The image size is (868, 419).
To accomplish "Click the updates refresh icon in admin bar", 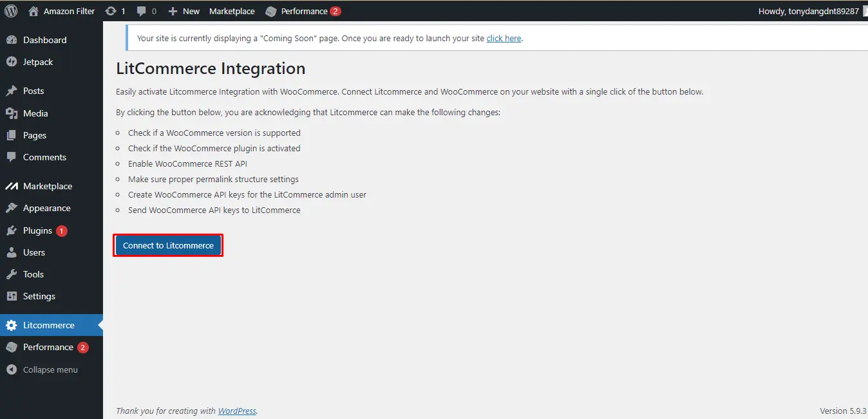I will pyautogui.click(x=111, y=11).
